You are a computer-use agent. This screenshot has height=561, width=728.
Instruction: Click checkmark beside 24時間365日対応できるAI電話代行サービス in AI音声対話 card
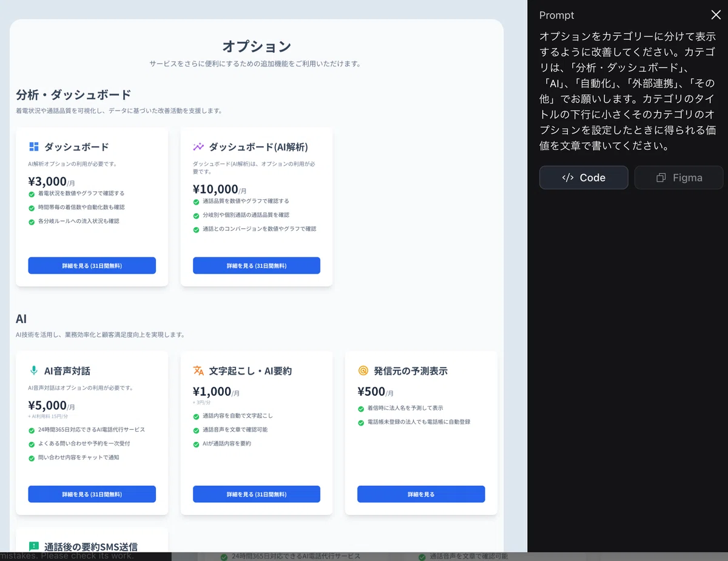(x=32, y=430)
